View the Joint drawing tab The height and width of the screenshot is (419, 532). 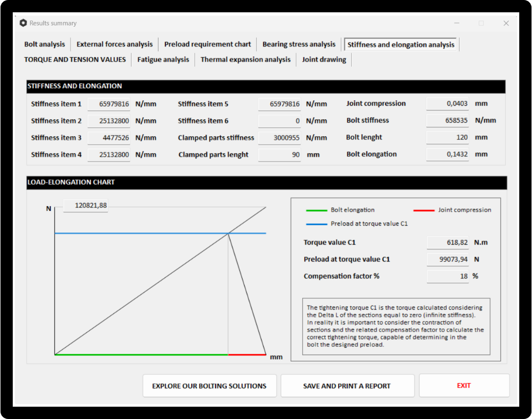click(324, 59)
